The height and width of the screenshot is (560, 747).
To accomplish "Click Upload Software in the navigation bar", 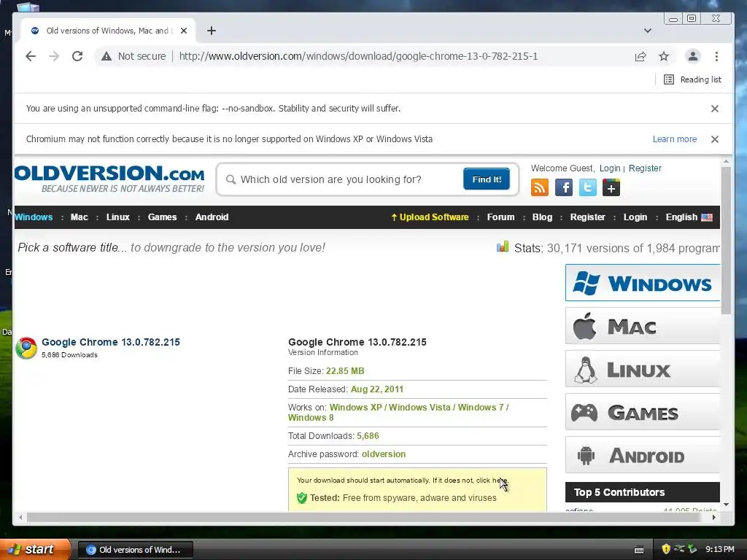I will pyautogui.click(x=430, y=217).
